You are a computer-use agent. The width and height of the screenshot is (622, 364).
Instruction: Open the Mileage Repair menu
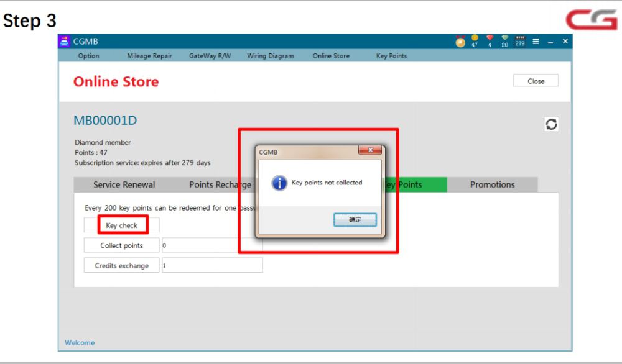(x=149, y=56)
